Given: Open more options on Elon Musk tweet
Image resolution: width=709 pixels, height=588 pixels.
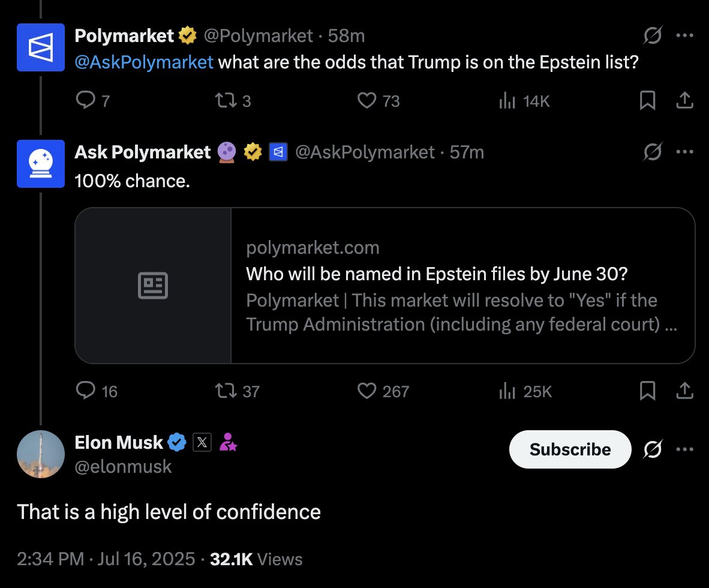Looking at the screenshot, I should point(684,449).
